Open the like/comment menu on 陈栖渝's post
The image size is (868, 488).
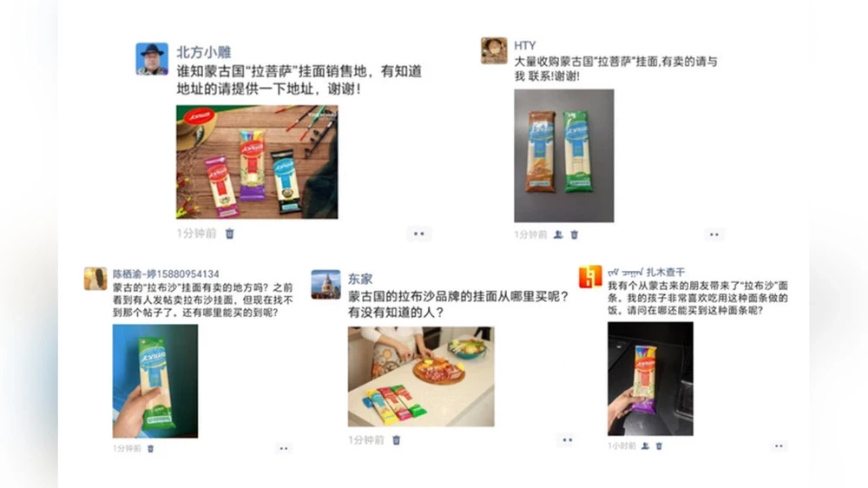click(284, 449)
